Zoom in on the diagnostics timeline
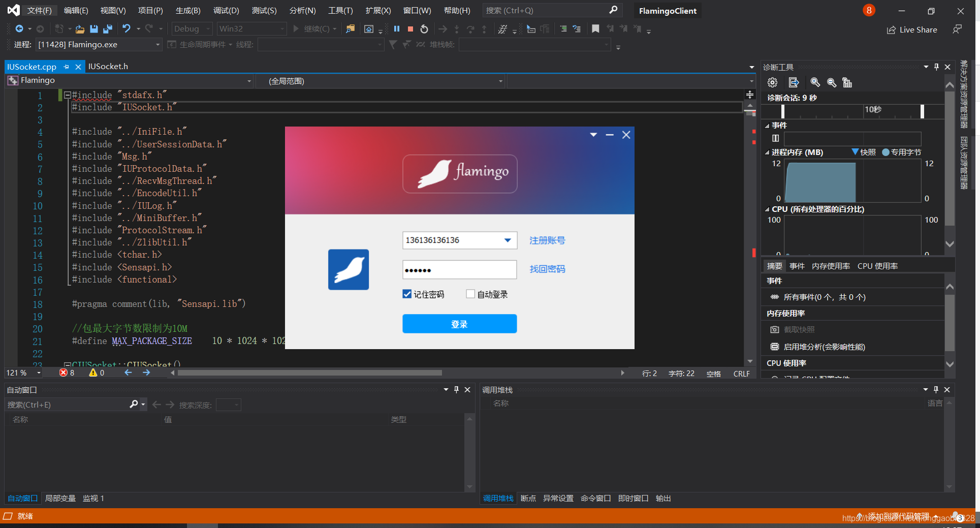 click(x=815, y=82)
